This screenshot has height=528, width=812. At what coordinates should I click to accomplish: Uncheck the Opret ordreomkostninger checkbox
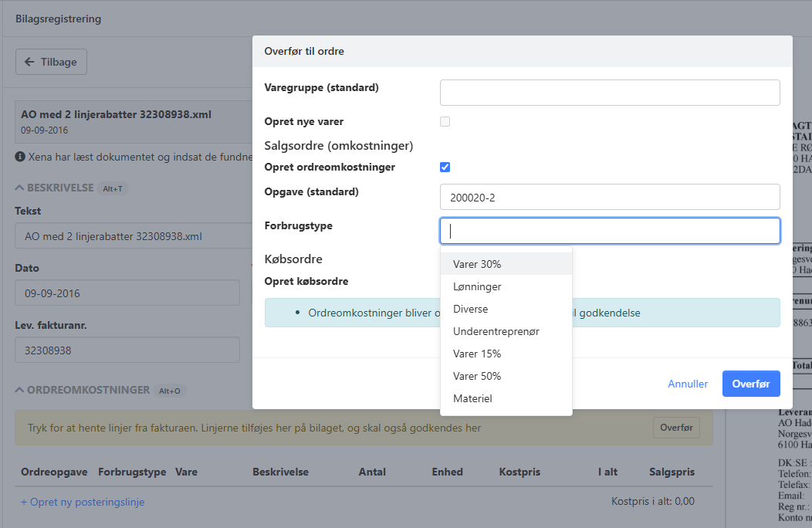(445, 168)
